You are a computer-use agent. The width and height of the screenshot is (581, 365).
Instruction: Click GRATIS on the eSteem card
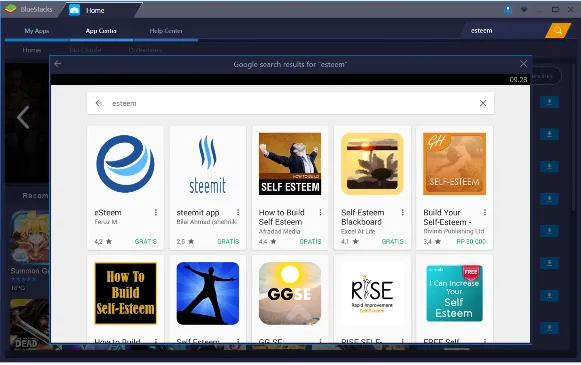point(146,242)
